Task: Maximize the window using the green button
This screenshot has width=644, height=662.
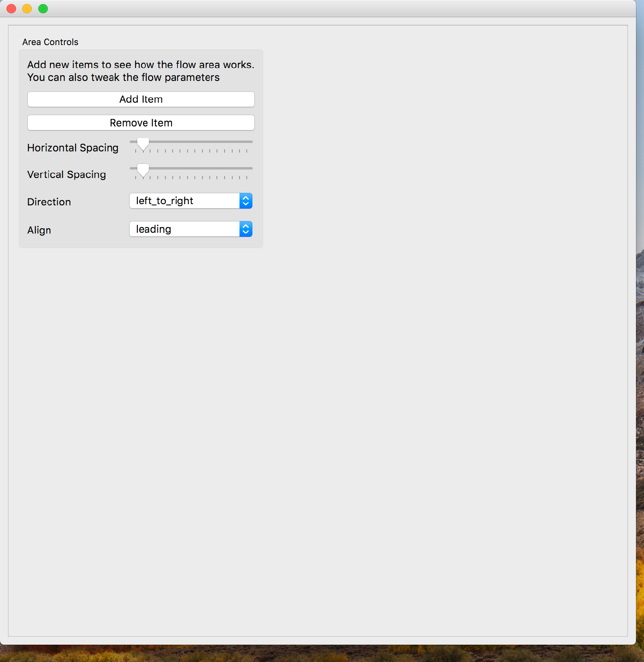Action: [x=43, y=8]
